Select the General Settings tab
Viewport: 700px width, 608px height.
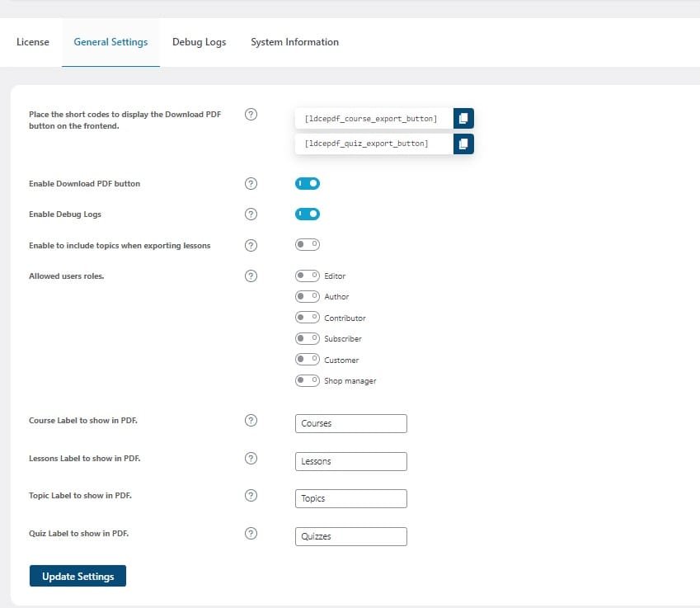coord(110,42)
